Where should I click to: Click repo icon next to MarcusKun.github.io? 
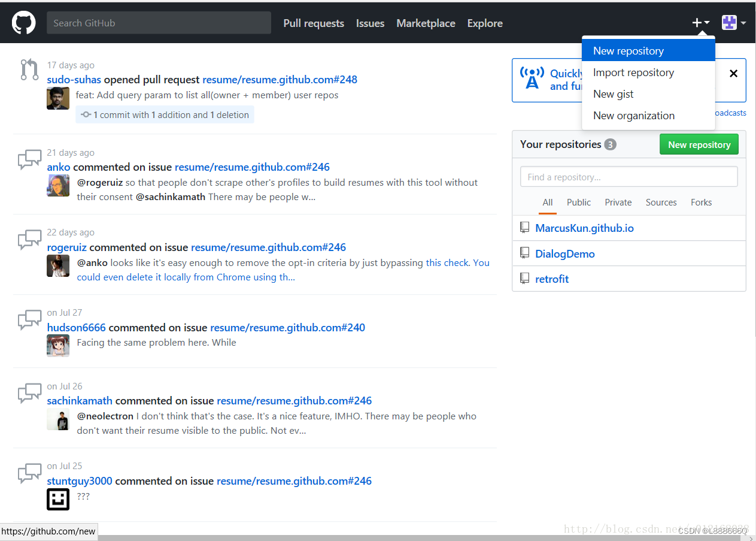525,228
